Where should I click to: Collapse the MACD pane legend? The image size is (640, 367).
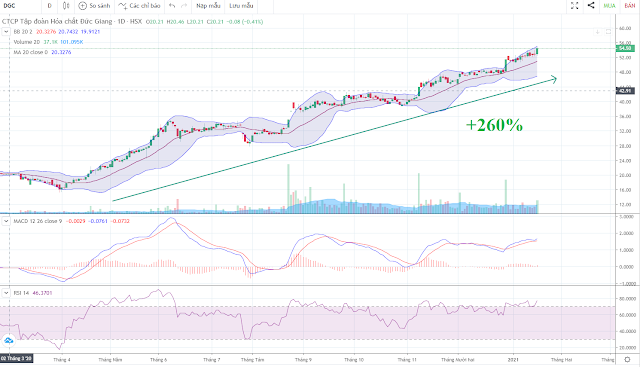[6, 221]
